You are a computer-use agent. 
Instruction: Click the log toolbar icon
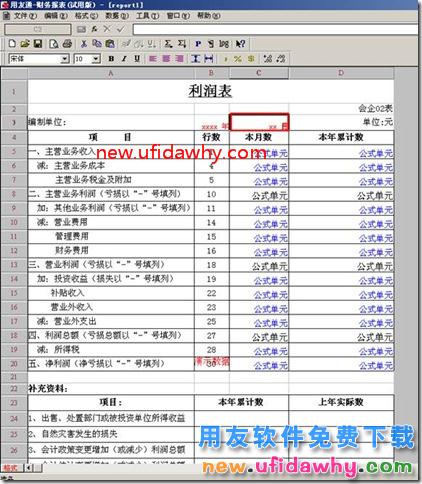pyautogui.click(x=224, y=44)
